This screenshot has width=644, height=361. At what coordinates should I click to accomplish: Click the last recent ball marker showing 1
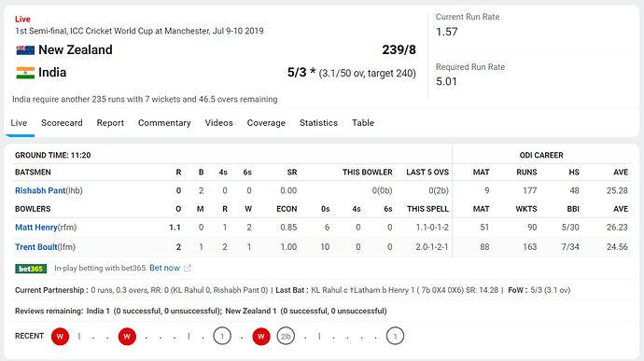[395, 337]
